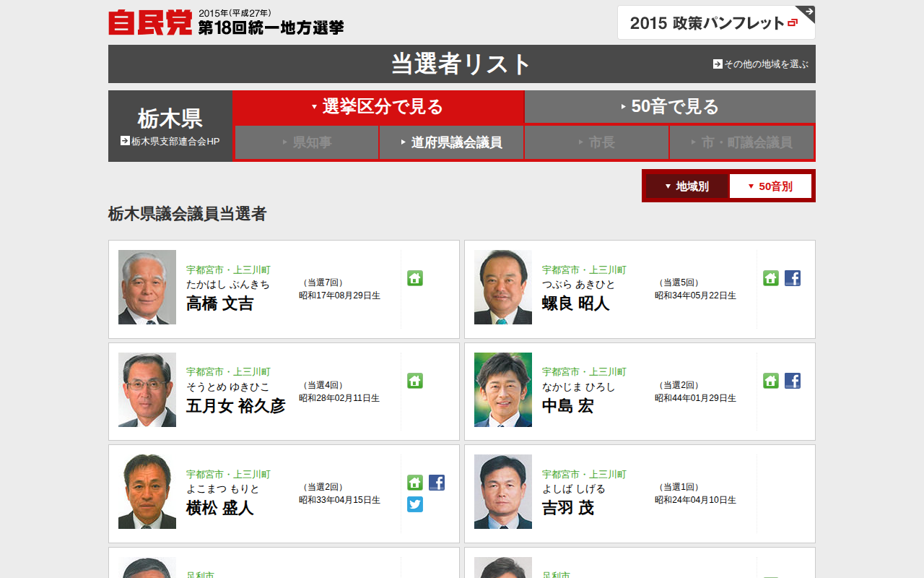Click 高橋 文吉's portrait photo

tap(147, 287)
